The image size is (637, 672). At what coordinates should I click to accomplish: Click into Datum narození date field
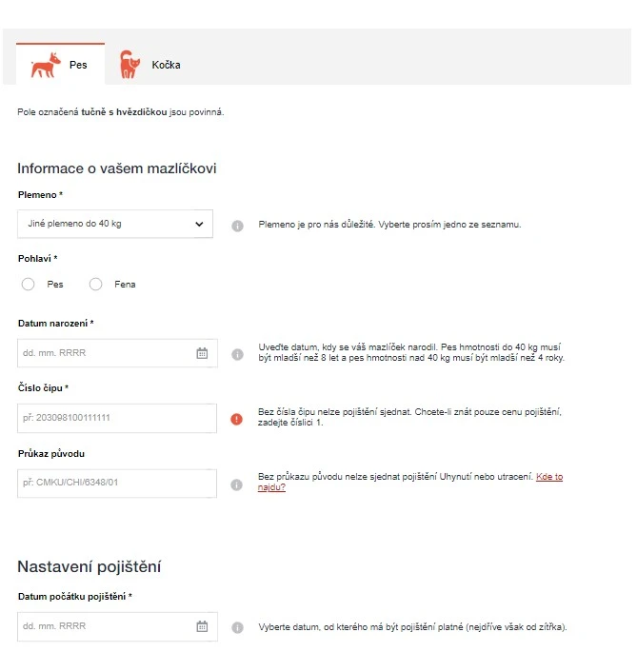117,353
